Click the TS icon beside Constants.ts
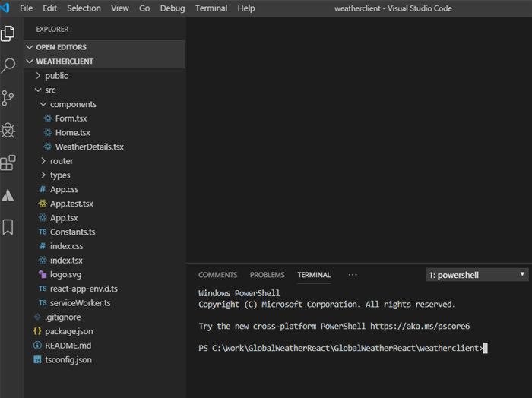The image size is (532, 398). 43,232
